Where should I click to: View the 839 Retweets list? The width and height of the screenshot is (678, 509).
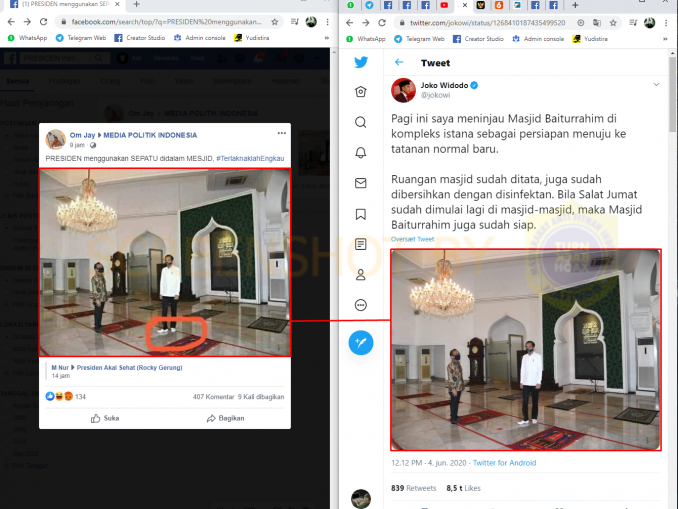pyautogui.click(x=413, y=488)
